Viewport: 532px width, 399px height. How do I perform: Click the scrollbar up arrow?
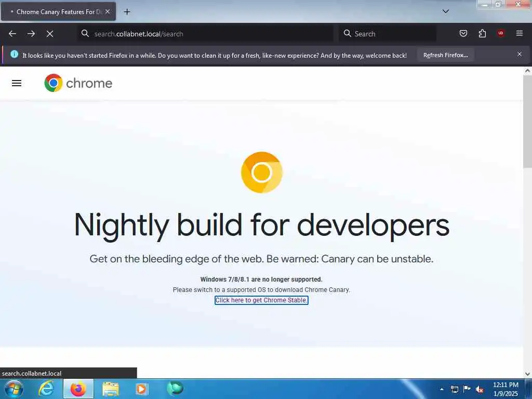[527, 71]
